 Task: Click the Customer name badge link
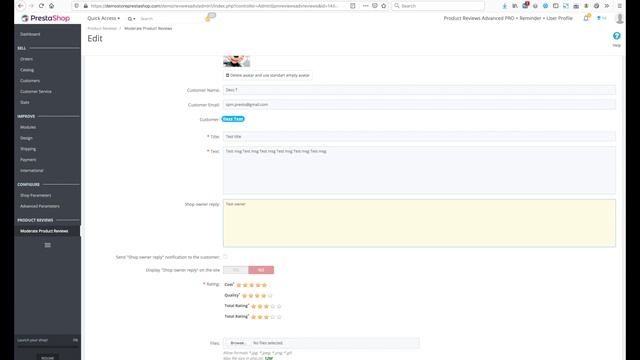click(233, 119)
